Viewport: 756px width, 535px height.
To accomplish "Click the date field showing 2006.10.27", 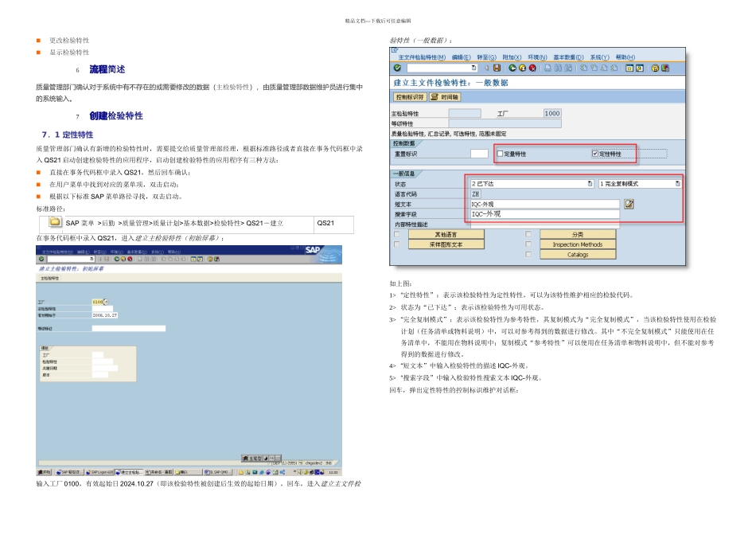I will pyautogui.click(x=104, y=315).
